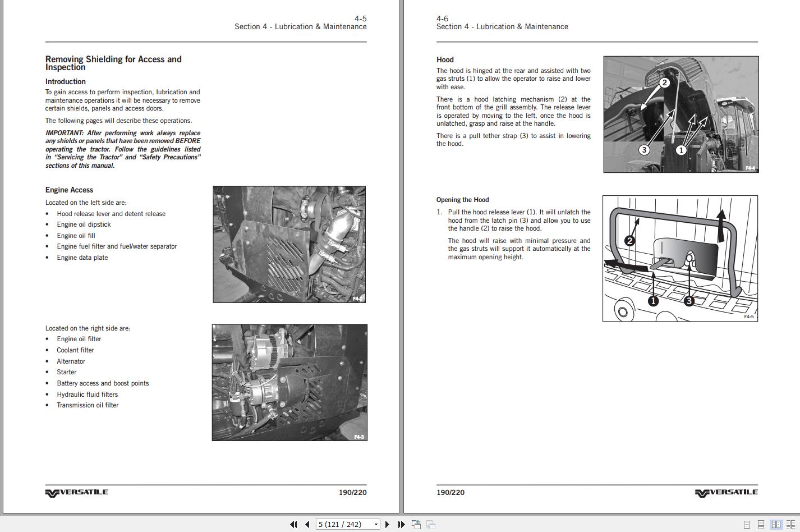Go to the next page
This screenshot has height=532, width=800.
click(387, 524)
